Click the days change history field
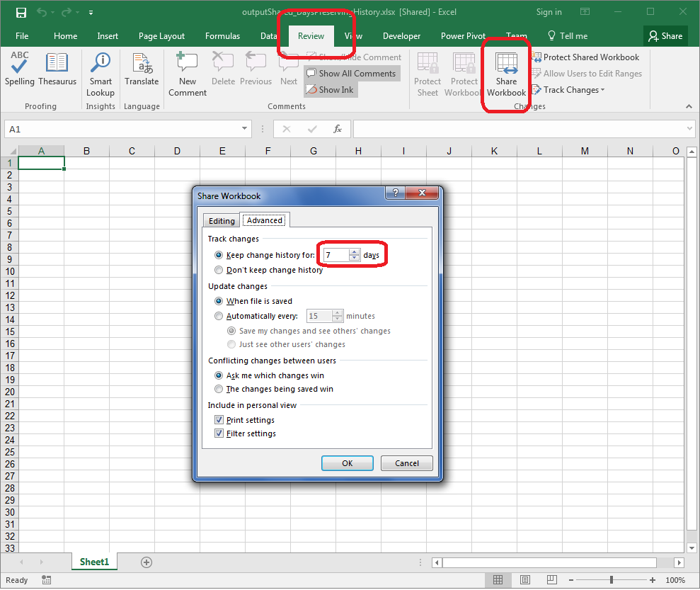The image size is (700, 590). (x=335, y=255)
